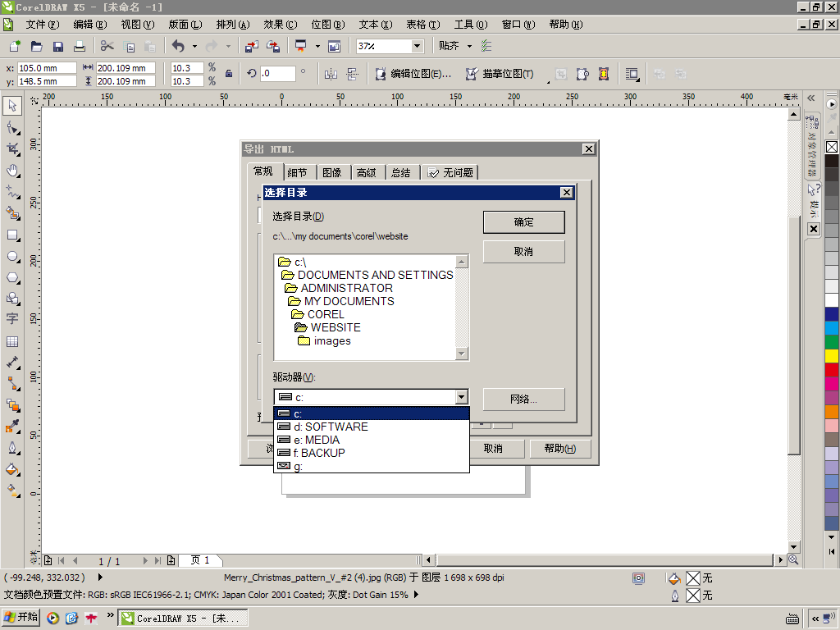Expand the undo history dropdown arrow
Viewport: 840px width, 630px height.
click(x=194, y=46)
